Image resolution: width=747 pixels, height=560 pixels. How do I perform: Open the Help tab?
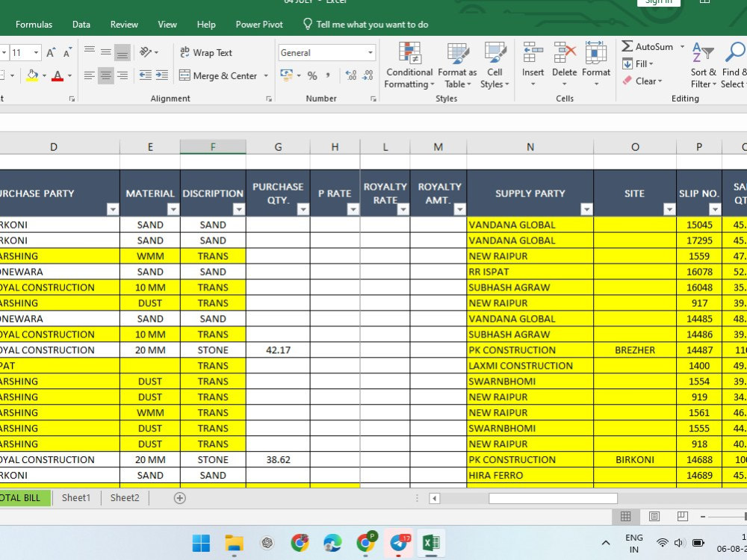coord(206,25)
